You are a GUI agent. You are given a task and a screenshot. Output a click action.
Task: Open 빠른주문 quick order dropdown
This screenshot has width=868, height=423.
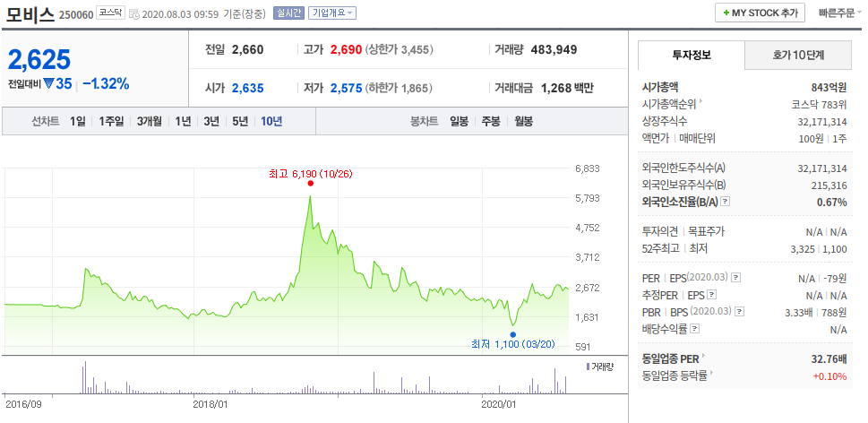point(840,13)
